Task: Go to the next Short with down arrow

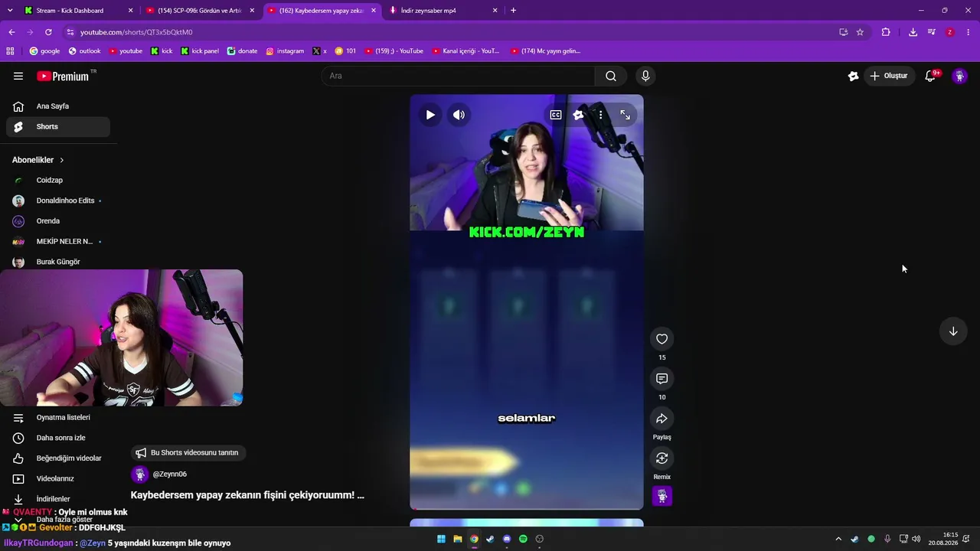Action: [953, 331]
